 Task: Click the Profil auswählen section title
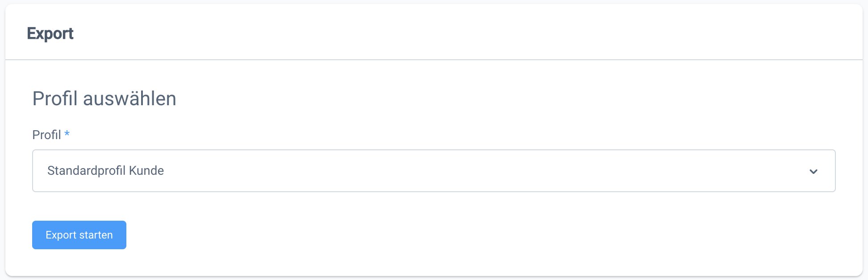coord(104,98)
